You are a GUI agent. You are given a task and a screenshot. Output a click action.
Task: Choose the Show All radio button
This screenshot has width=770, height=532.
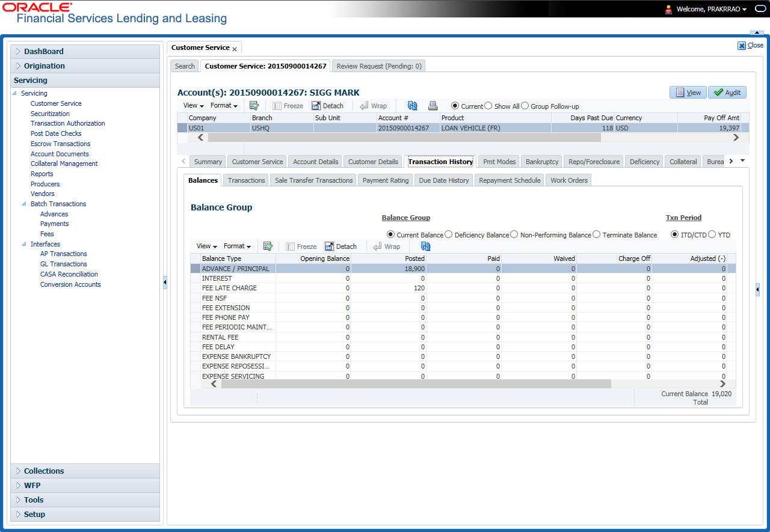pos(488,106)
